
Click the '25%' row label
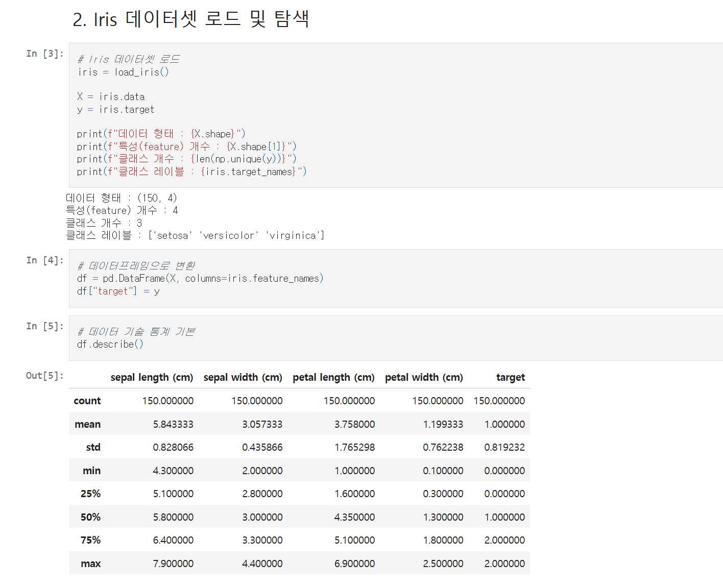(x=91, y=494)
